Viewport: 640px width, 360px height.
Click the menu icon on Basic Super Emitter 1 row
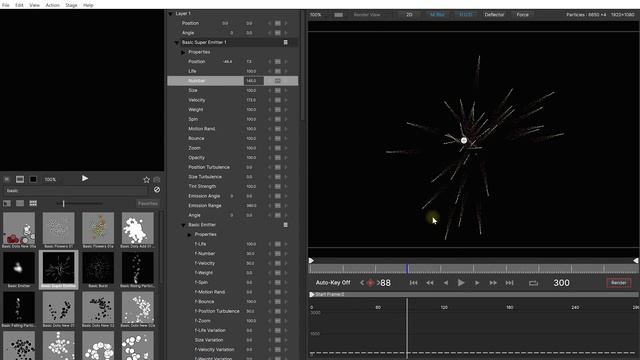pos(285,42)
